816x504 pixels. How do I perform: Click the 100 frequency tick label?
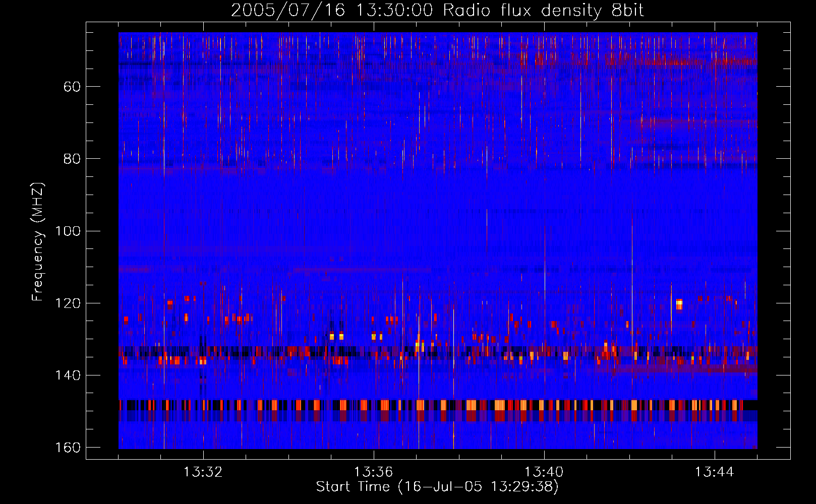[68, 231]
